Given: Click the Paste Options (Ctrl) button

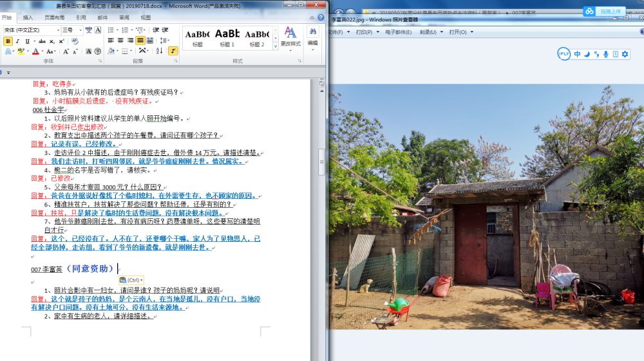Looking at the screenshot, I should coord(131,280).
